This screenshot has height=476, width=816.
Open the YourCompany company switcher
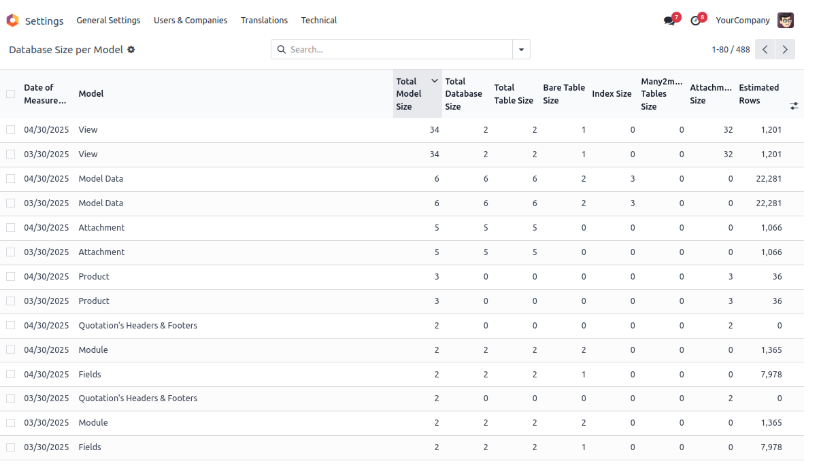point(739,20)
